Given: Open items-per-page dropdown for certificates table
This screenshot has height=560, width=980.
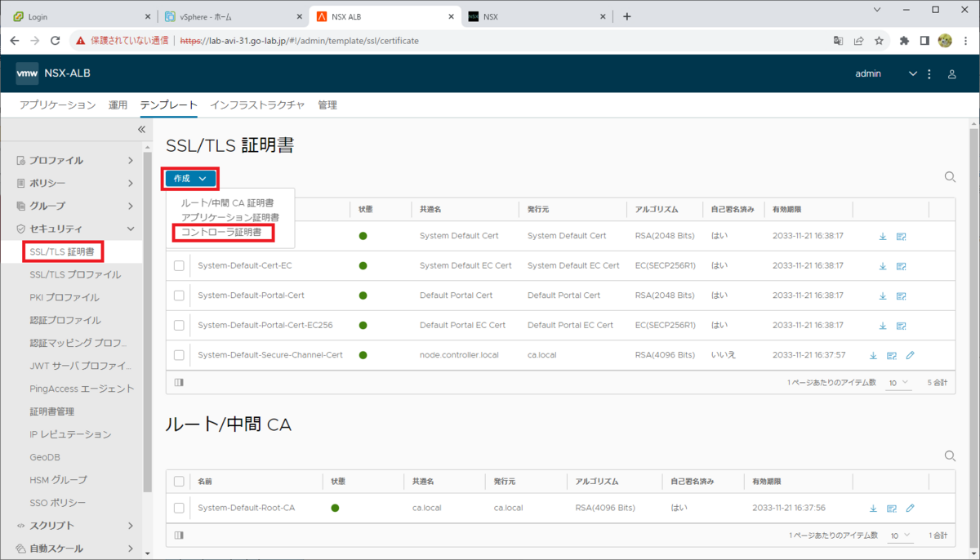Looking at the screenshot, I should (898, 382).
